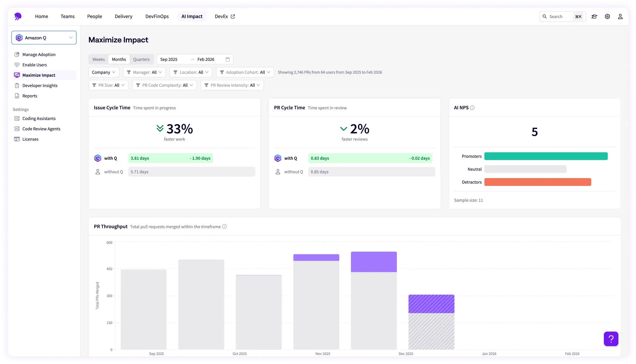Open Developer Insights in sidebar
The width and height of the screenshot is (636, 364).
coord(40,85)
